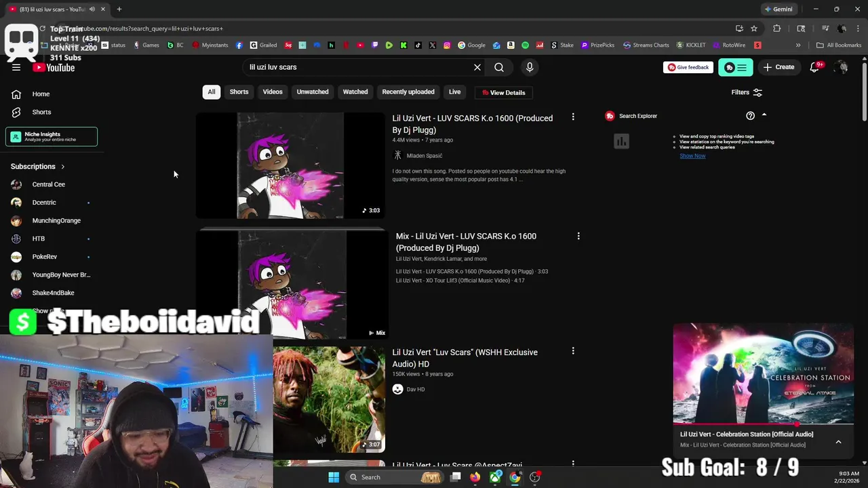This screenshot has height=488, width=868.
Task: Open the account avatar menu
Action: (842, 67)
